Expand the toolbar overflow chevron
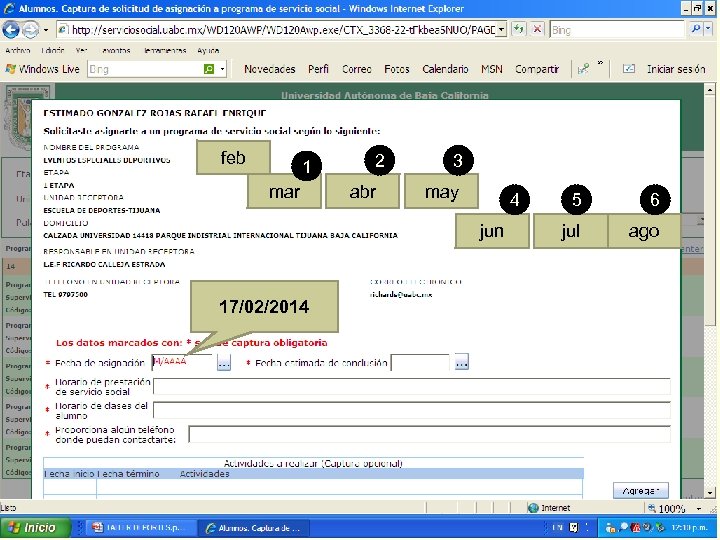The width and height of the screenshot is (720, 540). click(600, 63)
